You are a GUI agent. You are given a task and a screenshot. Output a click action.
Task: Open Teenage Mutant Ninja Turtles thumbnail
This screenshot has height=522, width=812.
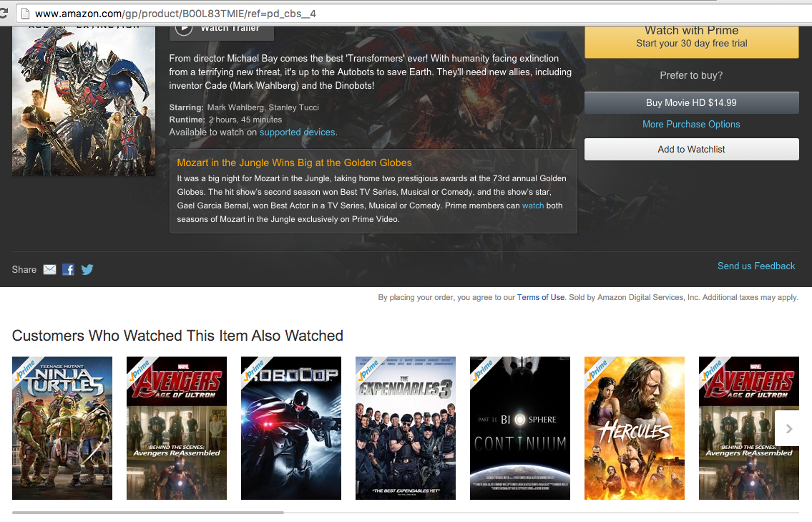pos(62,428)
